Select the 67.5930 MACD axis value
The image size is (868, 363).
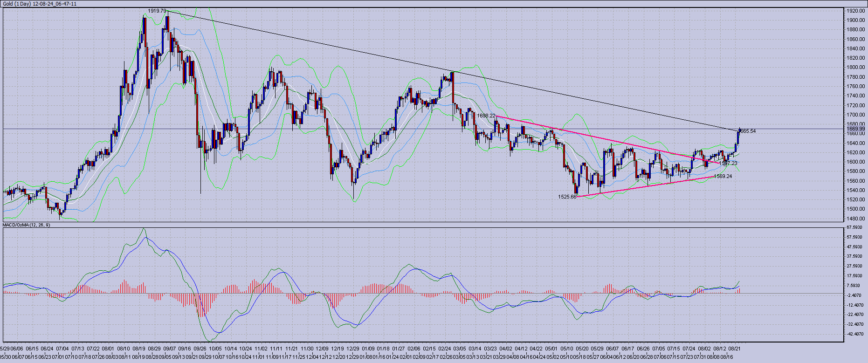[854, 227]
